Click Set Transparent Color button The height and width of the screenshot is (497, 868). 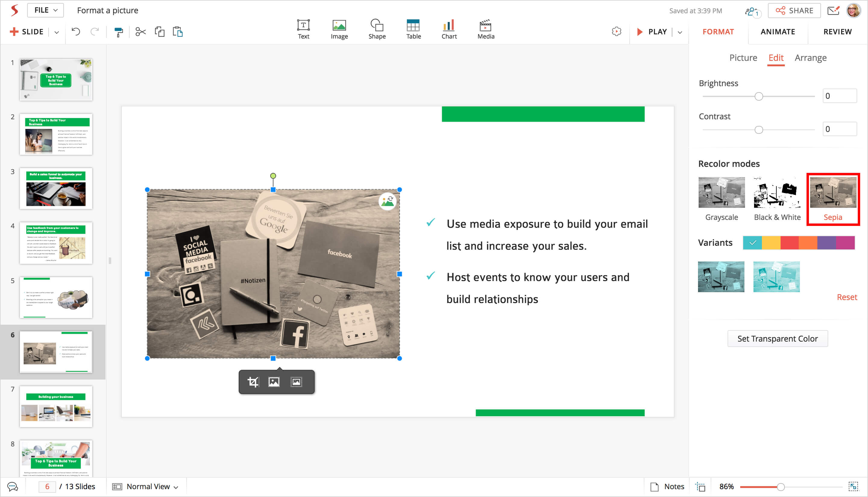[x=777, y=339]
